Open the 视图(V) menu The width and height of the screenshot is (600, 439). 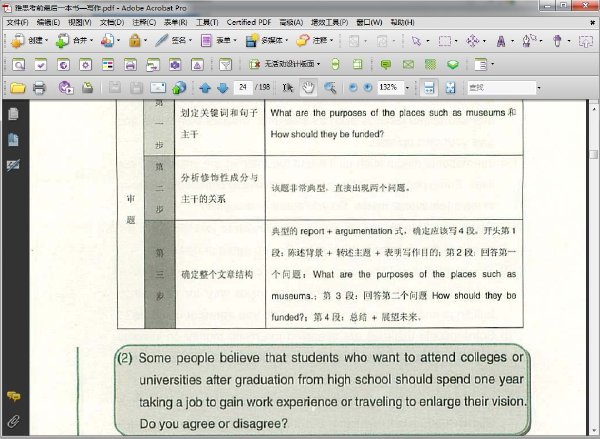click(80, 23)
